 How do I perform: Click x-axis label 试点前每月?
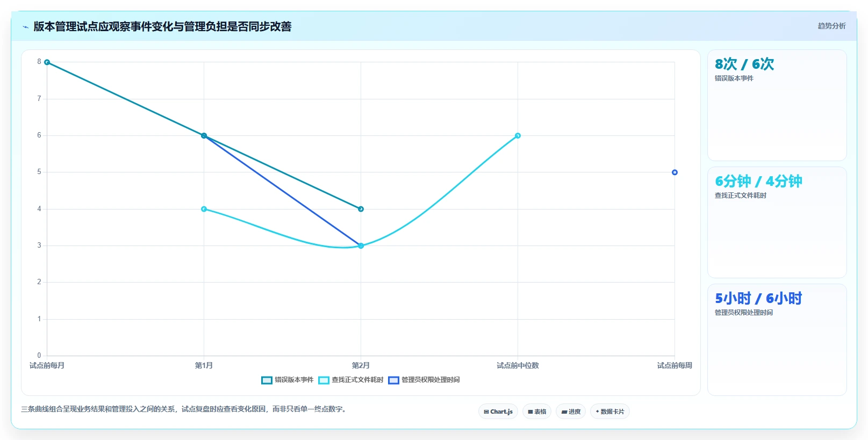click(x=47, y=365)
